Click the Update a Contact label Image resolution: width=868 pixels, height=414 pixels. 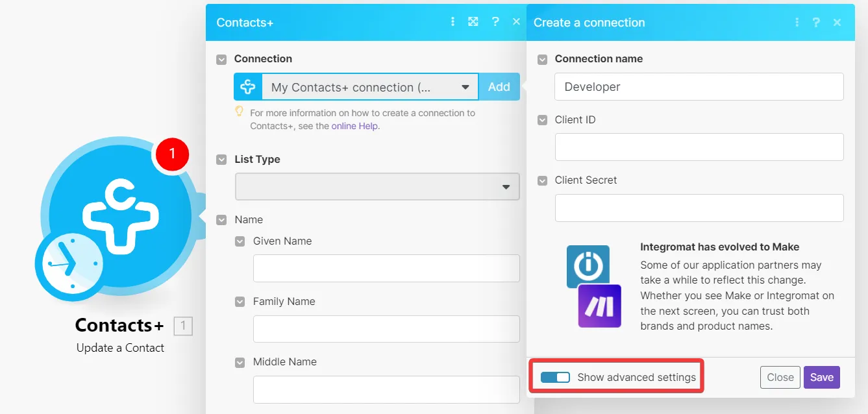120,348
